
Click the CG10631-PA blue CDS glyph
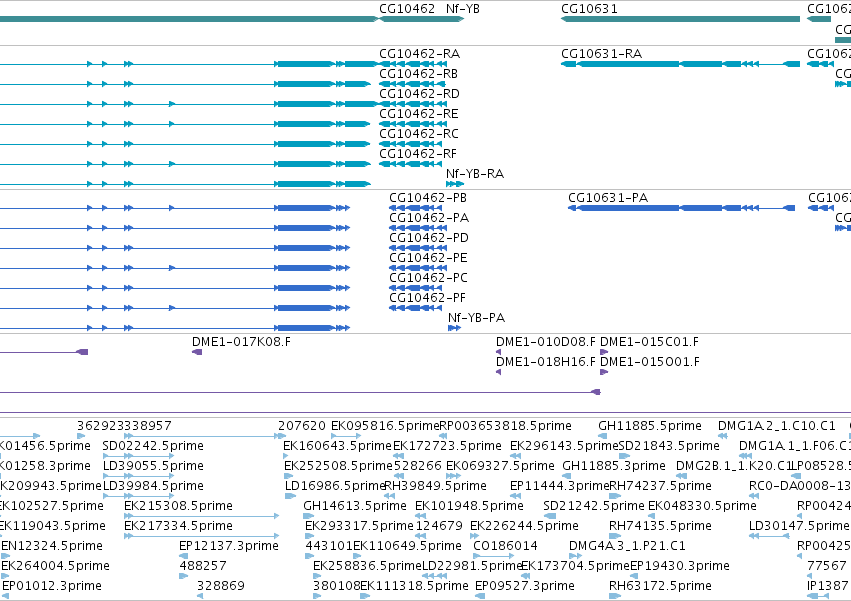[x=682, y=208]
